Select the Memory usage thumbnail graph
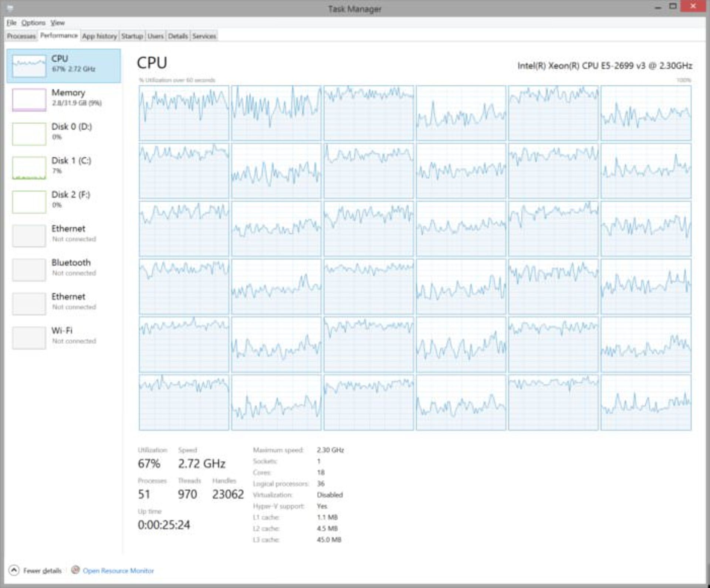 click(29, 99)
